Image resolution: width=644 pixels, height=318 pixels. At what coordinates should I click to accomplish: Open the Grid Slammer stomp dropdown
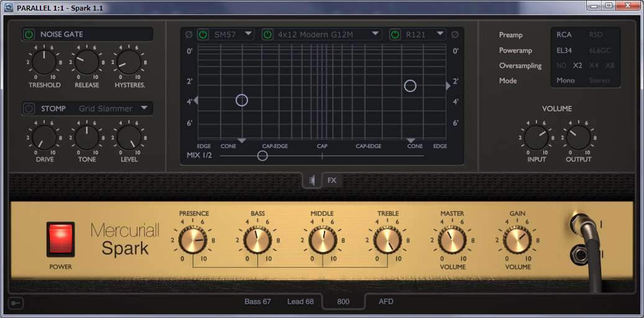point(144,108)
